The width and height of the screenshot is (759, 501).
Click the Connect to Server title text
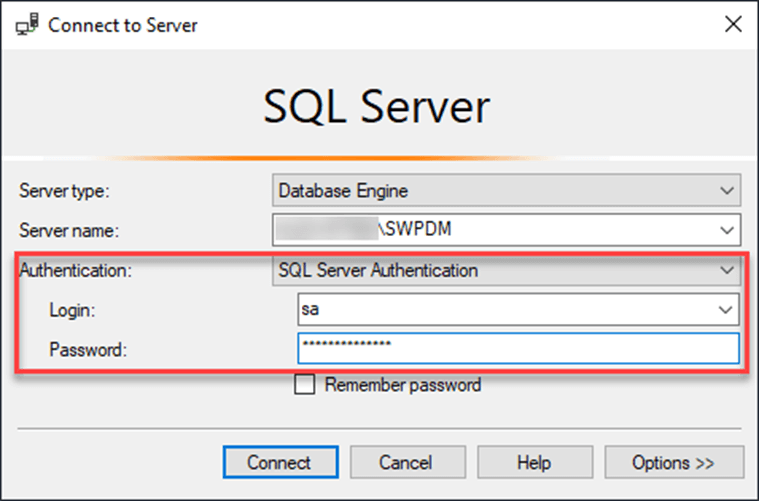tap(122, 25)
